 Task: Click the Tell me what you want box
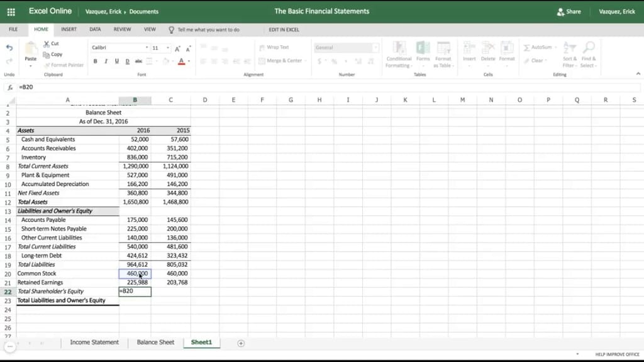coord(208,30)
